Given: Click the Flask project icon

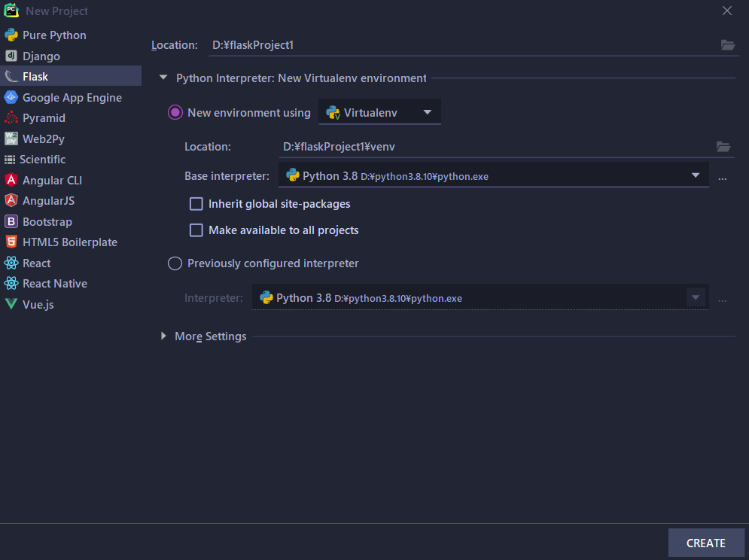Looking at the screenshot, I should click(11, 77).
